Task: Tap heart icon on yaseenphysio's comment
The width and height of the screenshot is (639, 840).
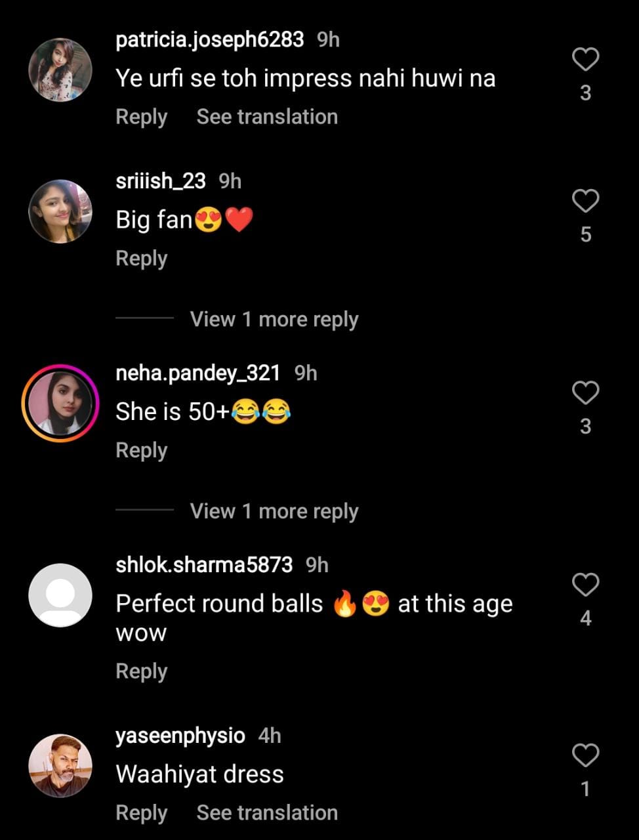Action: 585,755
